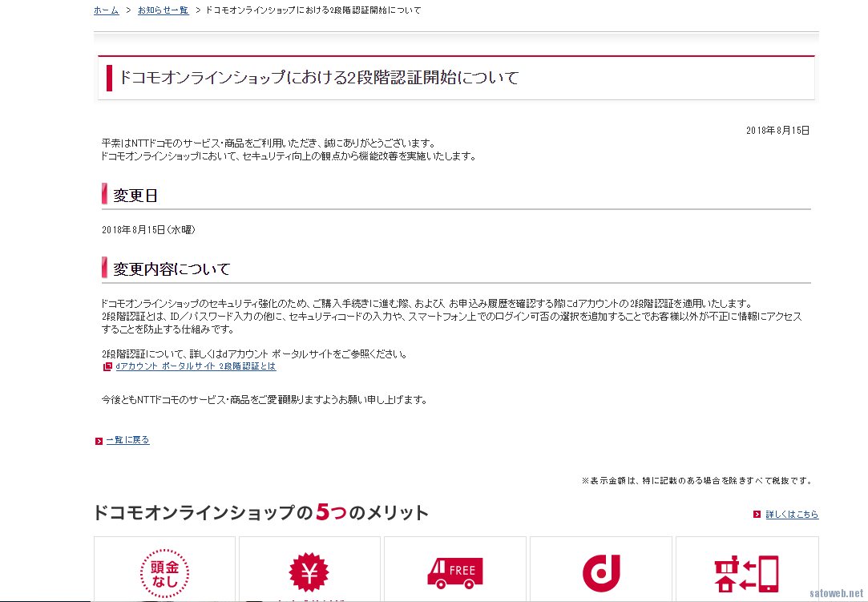
Task: Select the d logo merit icon
Action: [601, 573]
